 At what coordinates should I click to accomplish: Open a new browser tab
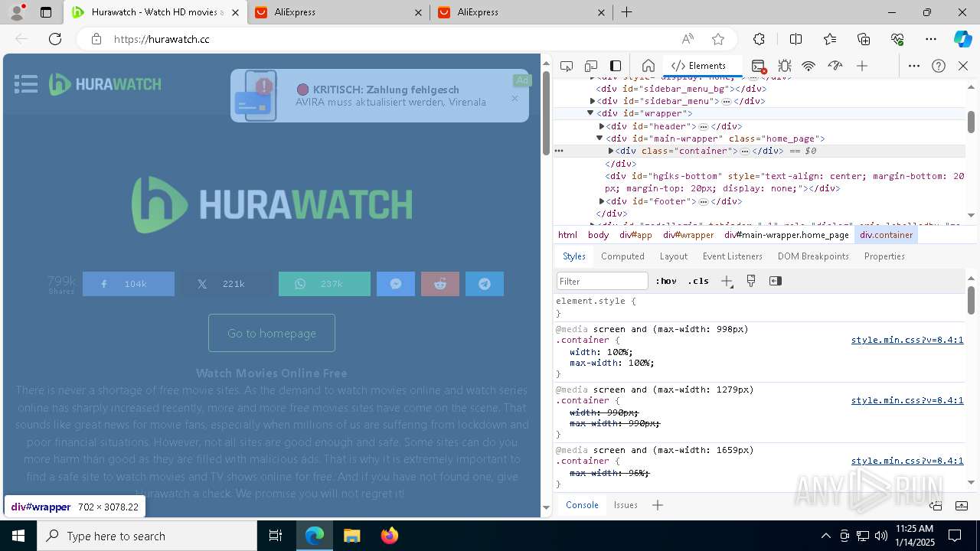point(626,12)
